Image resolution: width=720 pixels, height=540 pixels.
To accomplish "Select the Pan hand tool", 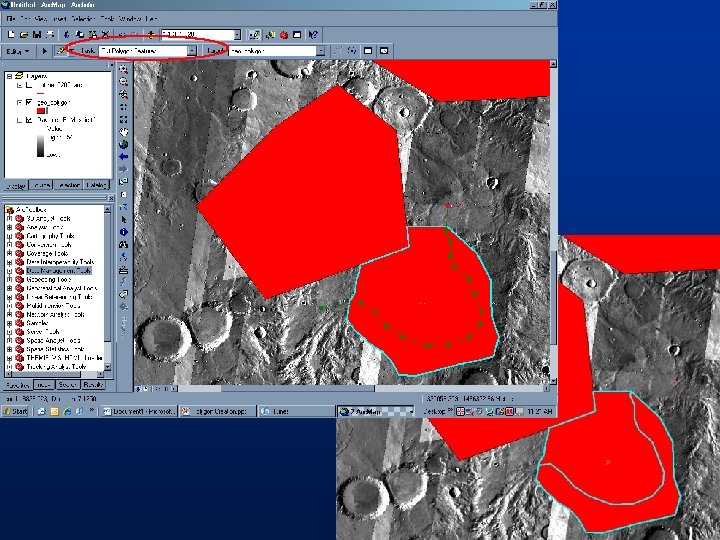I will (124, 132).
